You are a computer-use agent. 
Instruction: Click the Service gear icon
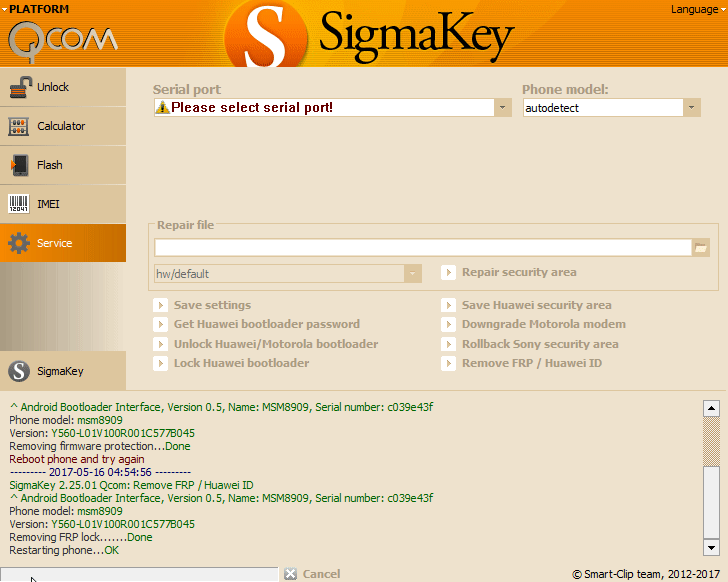tap(19, 243)
